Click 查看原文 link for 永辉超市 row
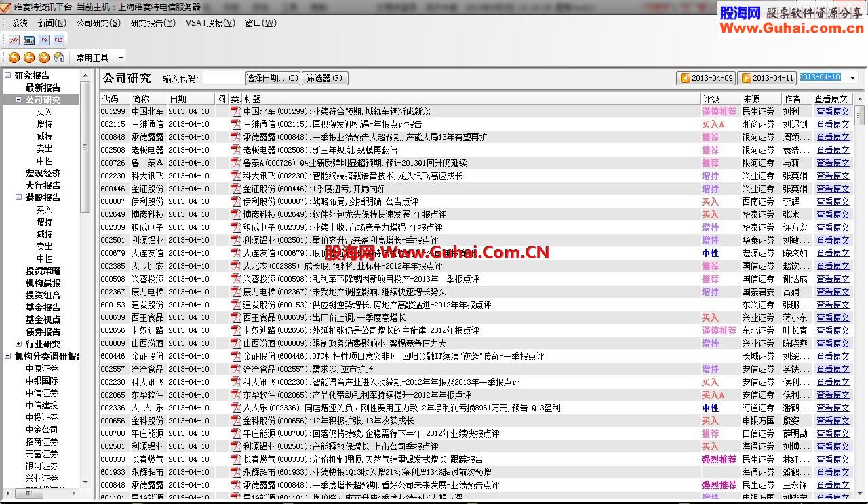Viewport: 868px width, 504px height. pyautogui.click(x=832, y=472)
